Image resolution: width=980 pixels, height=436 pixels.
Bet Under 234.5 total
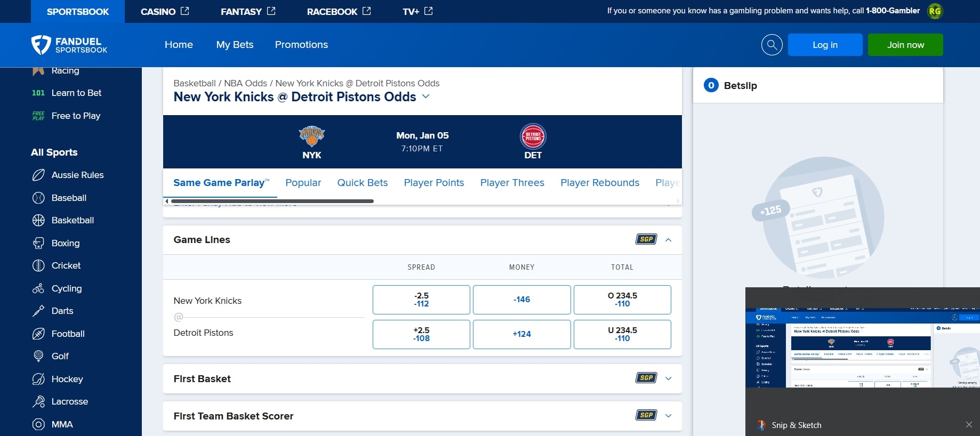tap(622, 334)
